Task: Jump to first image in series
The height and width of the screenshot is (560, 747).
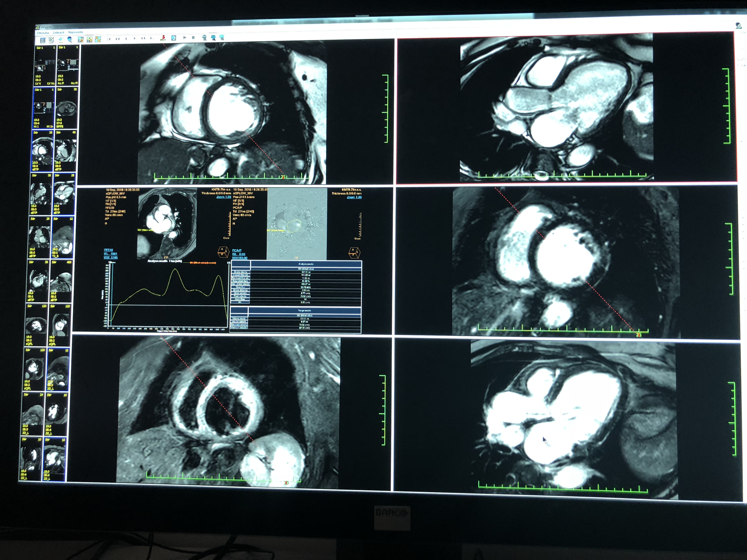Action: tap(109, 39)
